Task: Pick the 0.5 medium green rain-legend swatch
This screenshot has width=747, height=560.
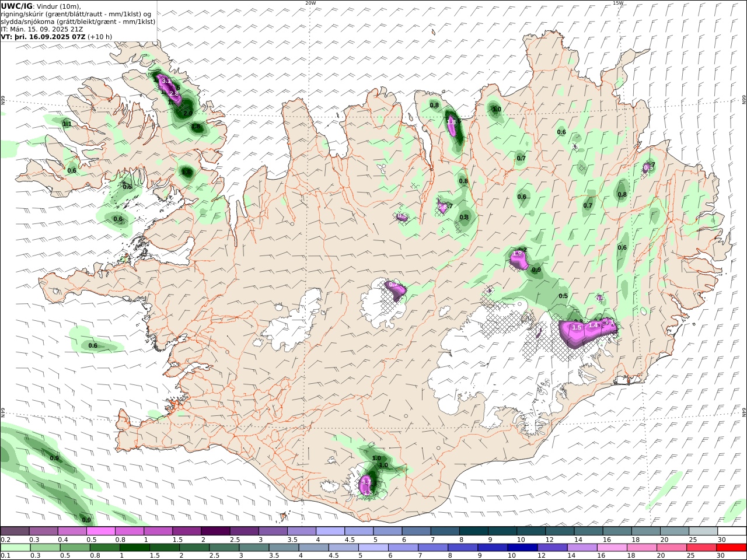Action: (75, 547)
